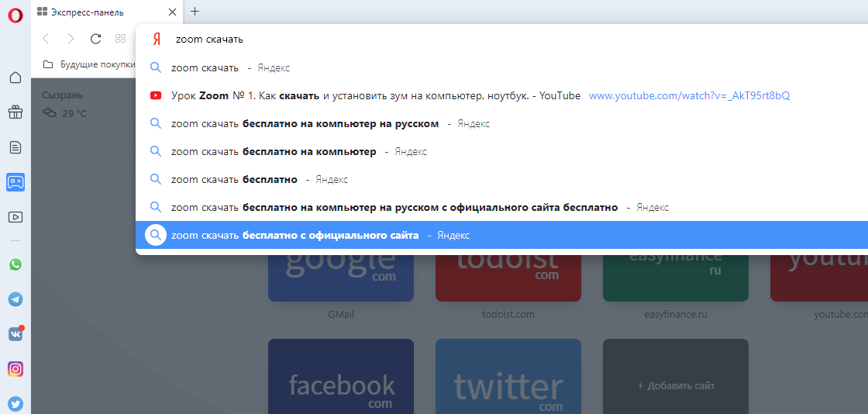Click the todoist.com tile caption
Screen dimensions: 868x414
[x=508, y=315]
